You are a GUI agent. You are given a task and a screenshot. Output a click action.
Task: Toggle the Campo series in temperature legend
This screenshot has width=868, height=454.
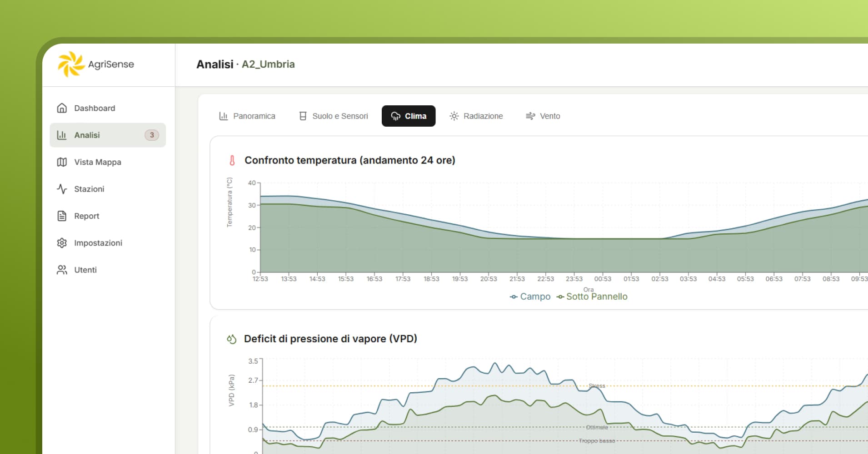(530, 296)
